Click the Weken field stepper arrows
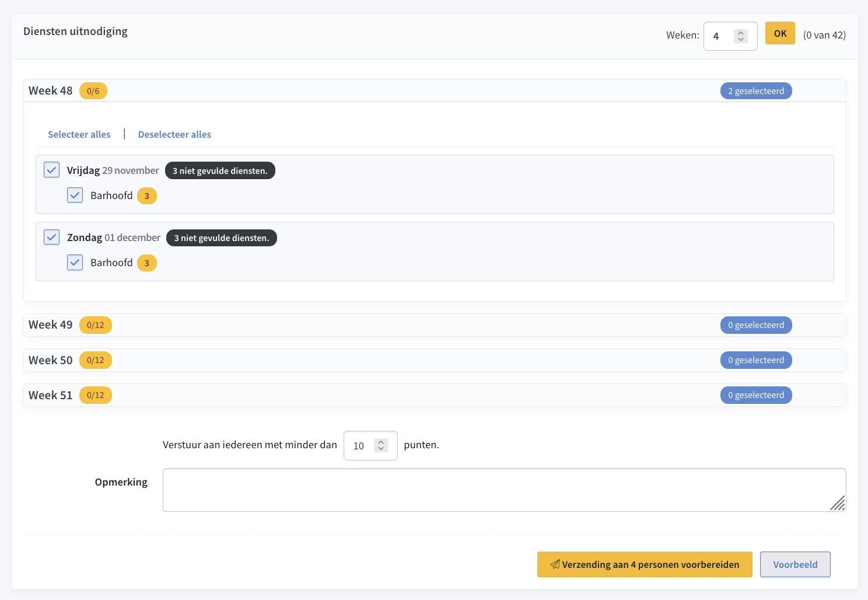Viewport: 868px width, 600px height. (x=741, y=36)
